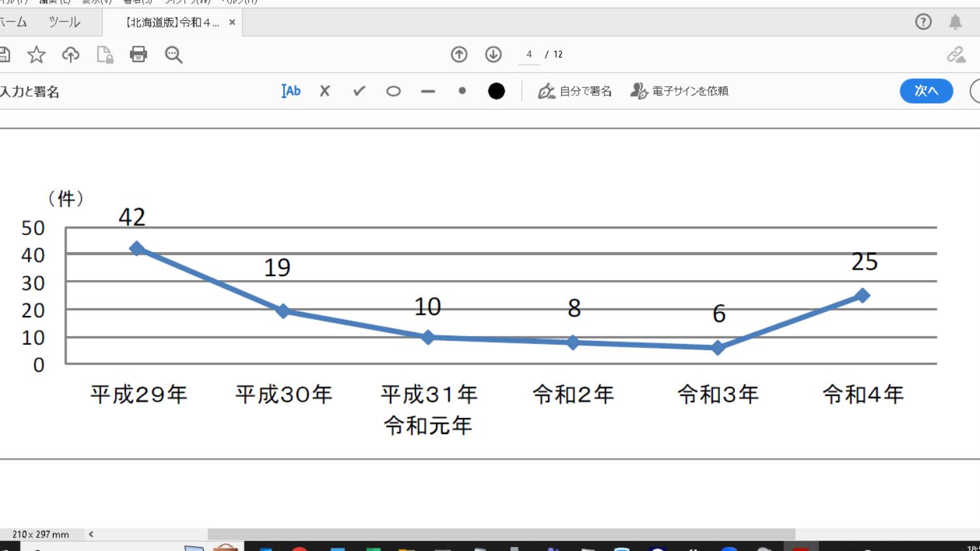Click the page number field showing 4
980x551 pixels.
pos(529,55)
